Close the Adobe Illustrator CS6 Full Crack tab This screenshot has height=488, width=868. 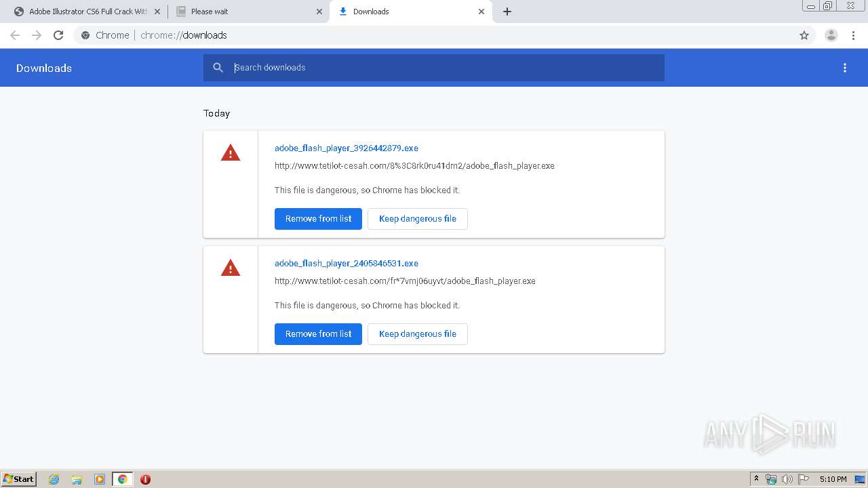point(157,12)
